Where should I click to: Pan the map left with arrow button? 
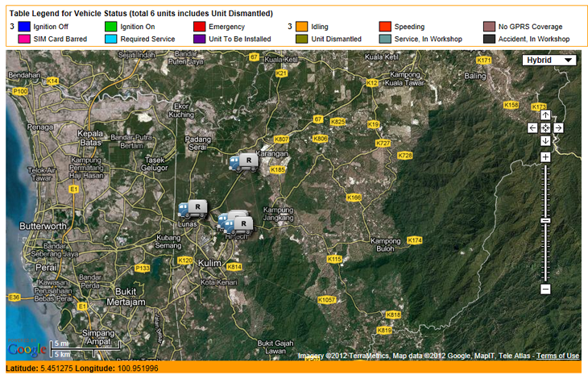coord(532,127)
